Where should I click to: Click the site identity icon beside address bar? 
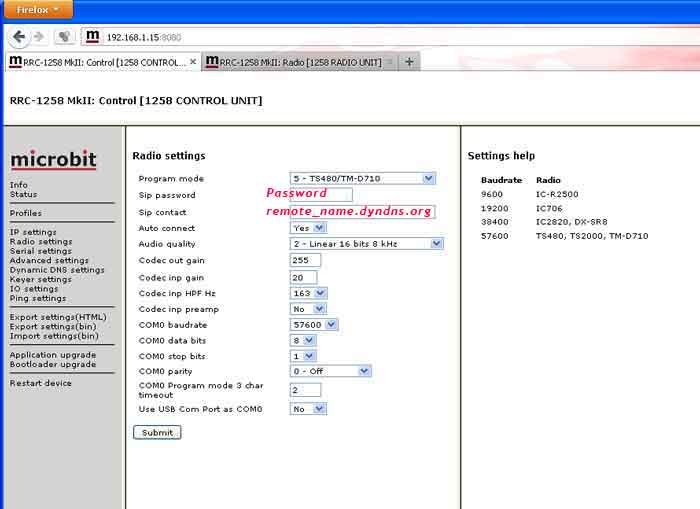(92, 37)
